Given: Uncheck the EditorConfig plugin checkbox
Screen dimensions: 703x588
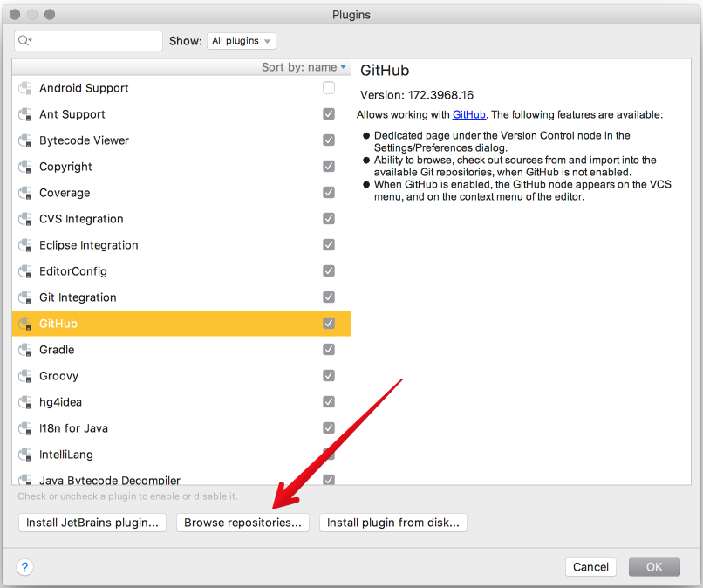Looking at the screenshot, I should (329, 271).
